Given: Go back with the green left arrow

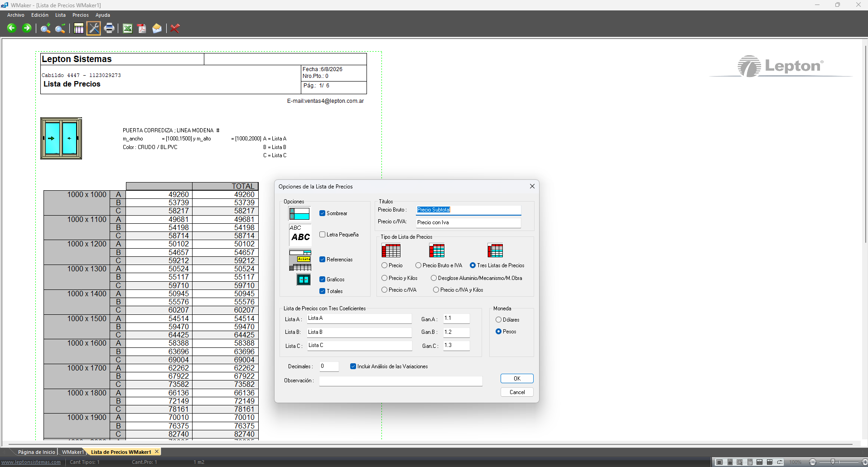Looking at the screenshot, I should click(x=12, y=28).
